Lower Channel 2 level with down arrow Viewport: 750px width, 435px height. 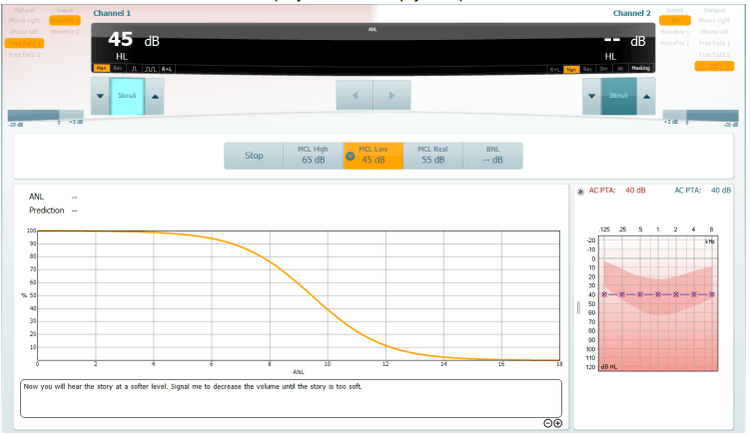[592, 96]
